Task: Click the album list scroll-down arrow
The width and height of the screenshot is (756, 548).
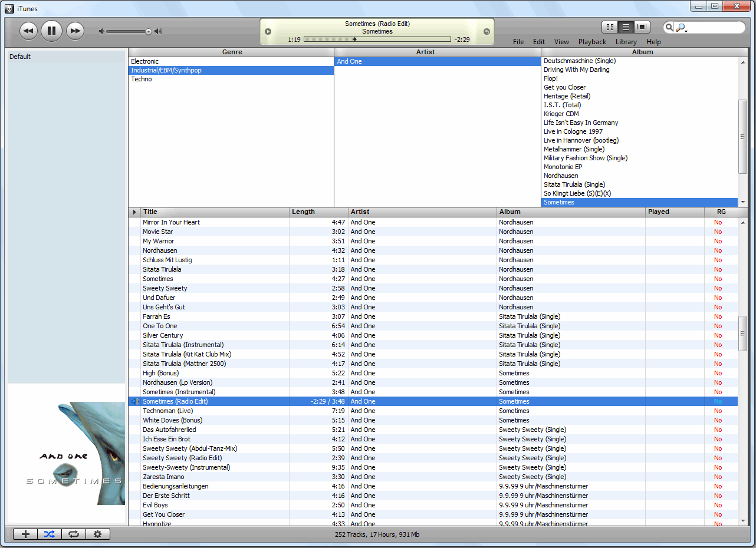Action: (742, 202)
